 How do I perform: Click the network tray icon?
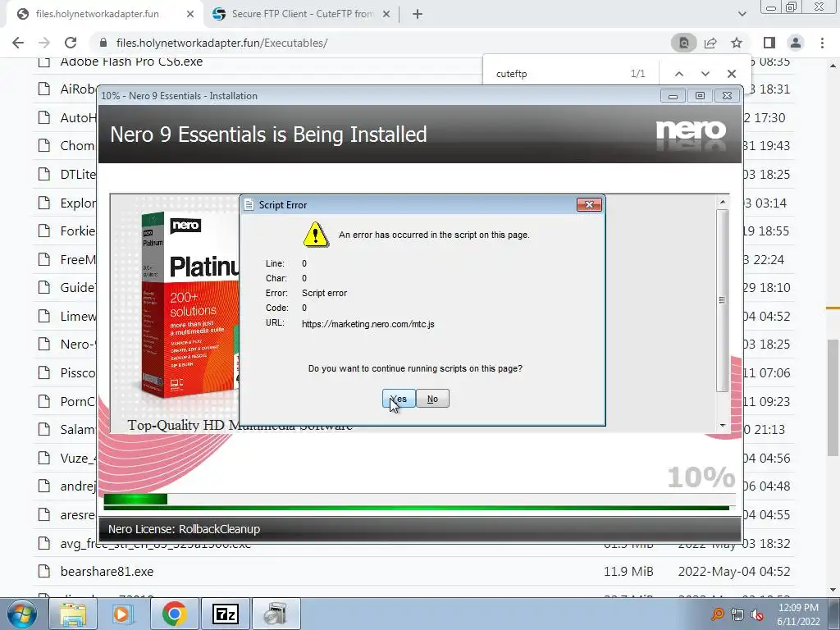tap(737, 614)
